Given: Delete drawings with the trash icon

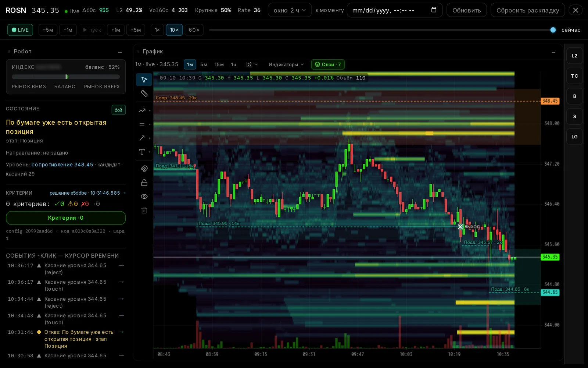Looking at the screenshot, I should click(x=144, y=210).
